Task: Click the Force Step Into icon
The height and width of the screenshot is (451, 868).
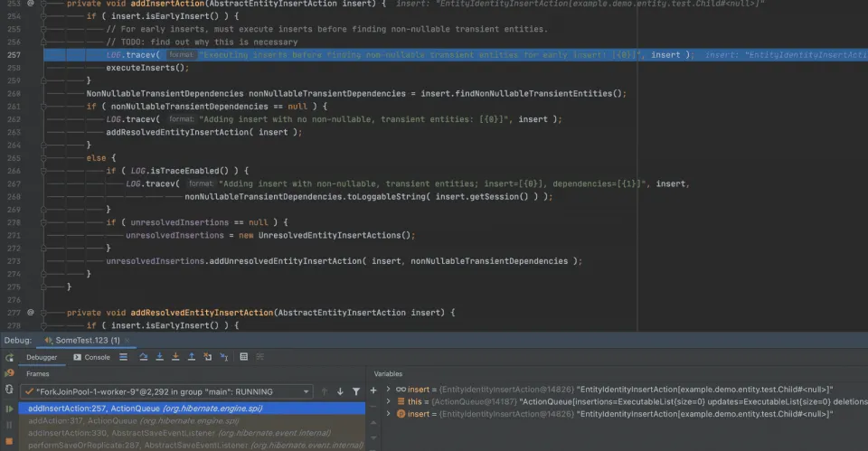Action: tap(175, 357)
